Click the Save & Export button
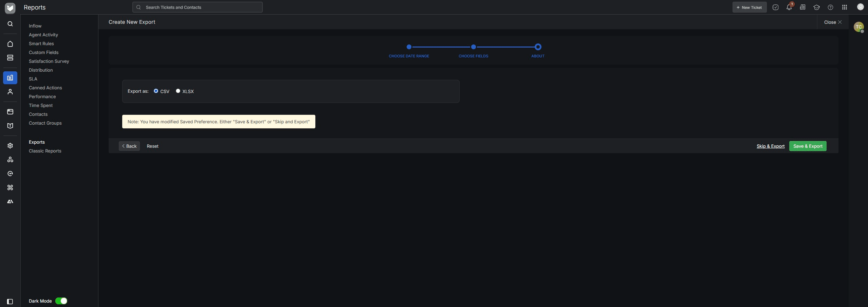Screen dimensions: 868x307 tap(808, 146)
